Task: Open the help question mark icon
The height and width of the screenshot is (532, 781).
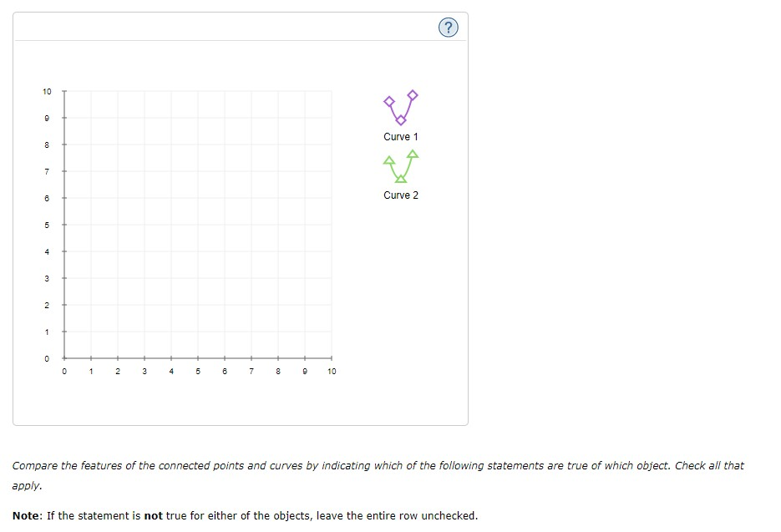Action: click(x=448, y=27)
